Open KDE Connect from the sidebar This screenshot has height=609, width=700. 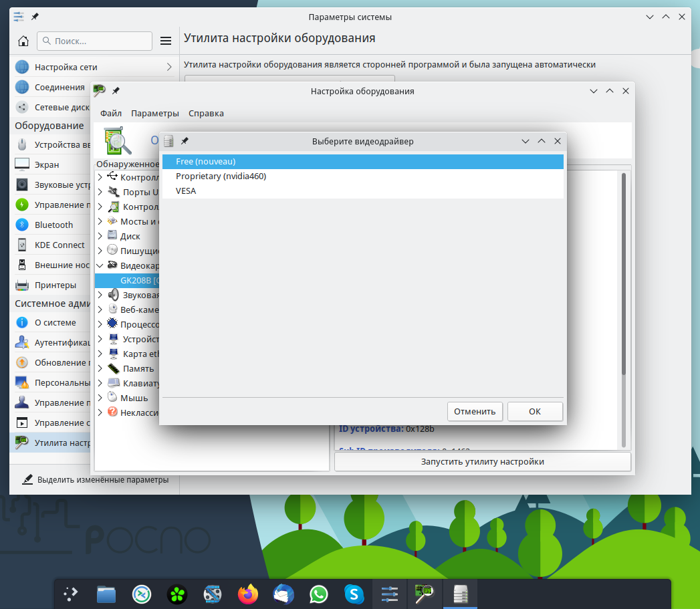pyautogui.click(x=60, y=245)
